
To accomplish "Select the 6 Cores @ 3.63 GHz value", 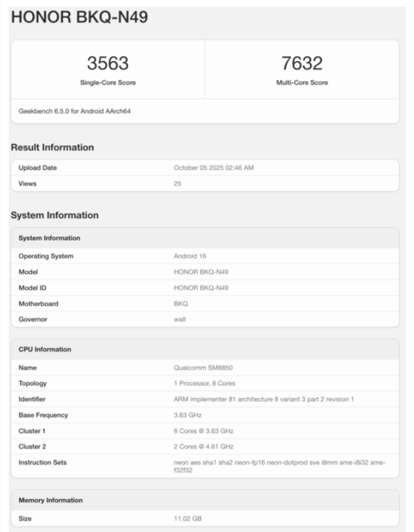I will click(203, 431).
